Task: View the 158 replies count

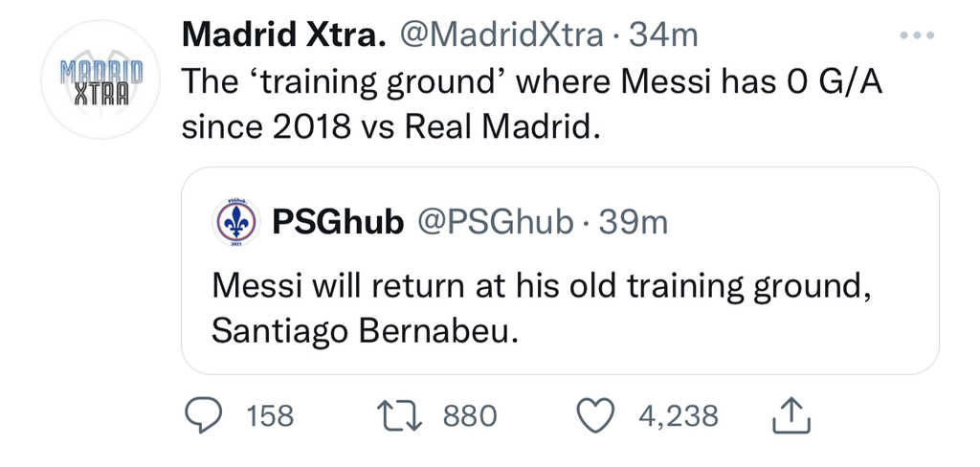Action: point(270,415)
